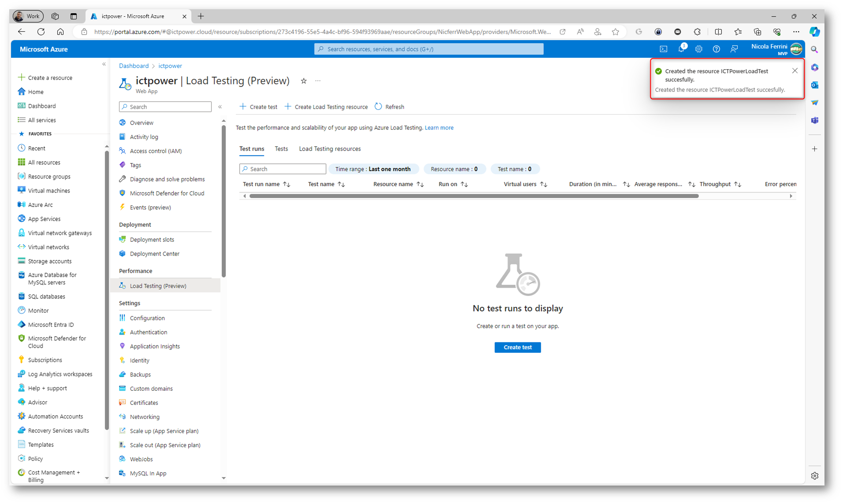Open Outlook in the Edge sidebar

coord(814,85)
